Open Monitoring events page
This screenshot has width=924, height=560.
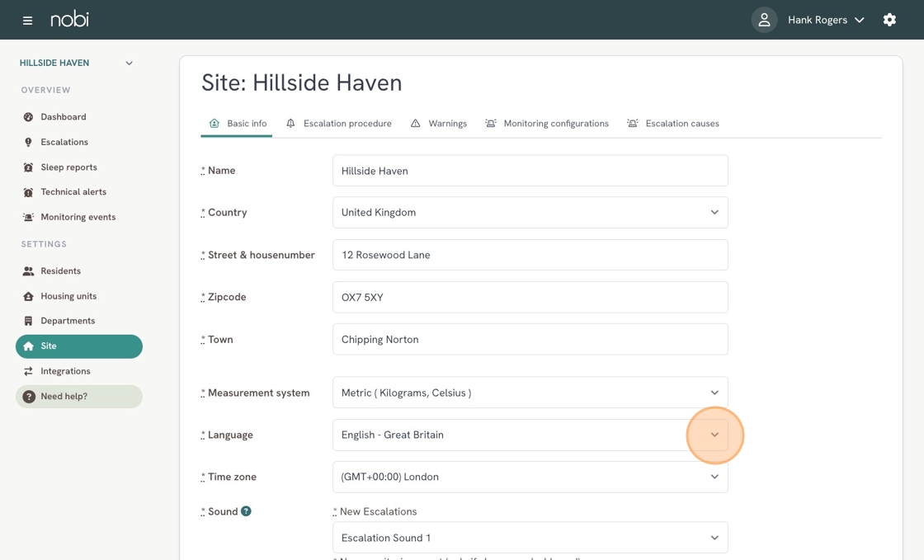78,217
